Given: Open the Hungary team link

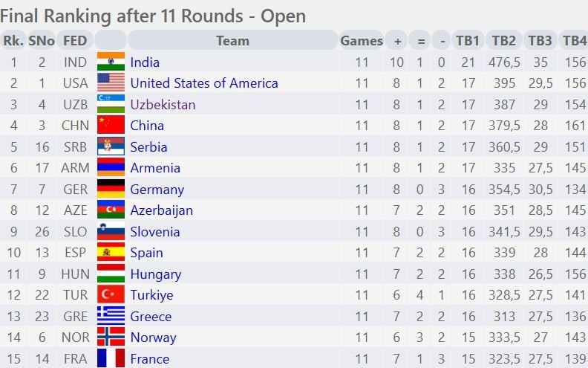Looking at the screenshot, I should [155, 274].
